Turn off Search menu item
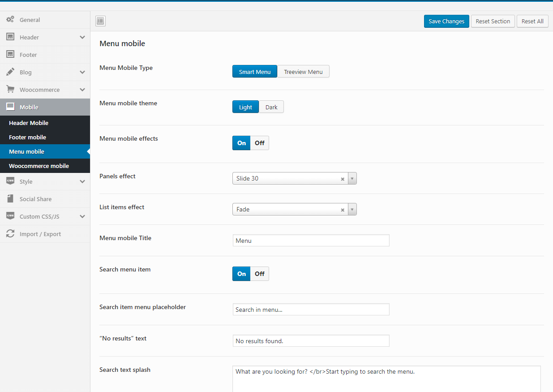Image resolution: width=553 pixels, height=392 pixels. [x=260, y=274]
